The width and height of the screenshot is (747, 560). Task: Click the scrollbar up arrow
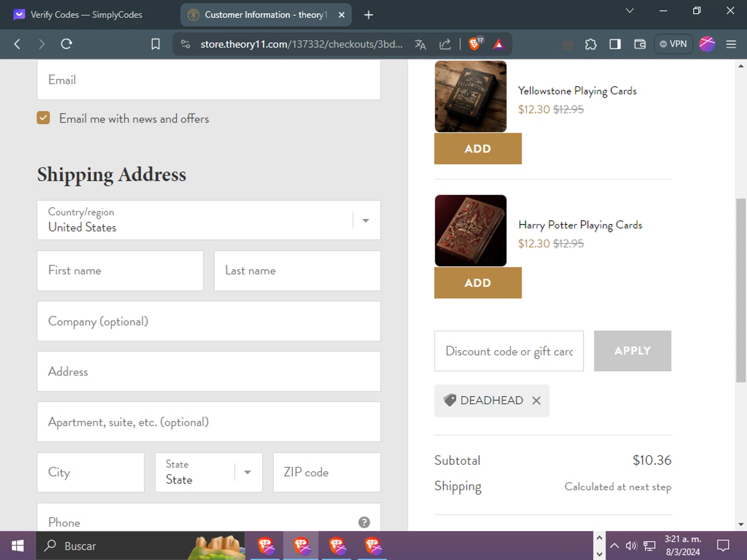point(741,66)
